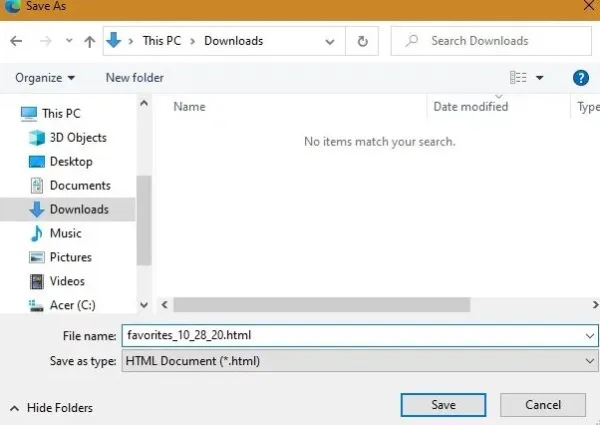600x425 pixels.
Task: Select 3D Objects in navigation pane
Action: tap(68, 138)
